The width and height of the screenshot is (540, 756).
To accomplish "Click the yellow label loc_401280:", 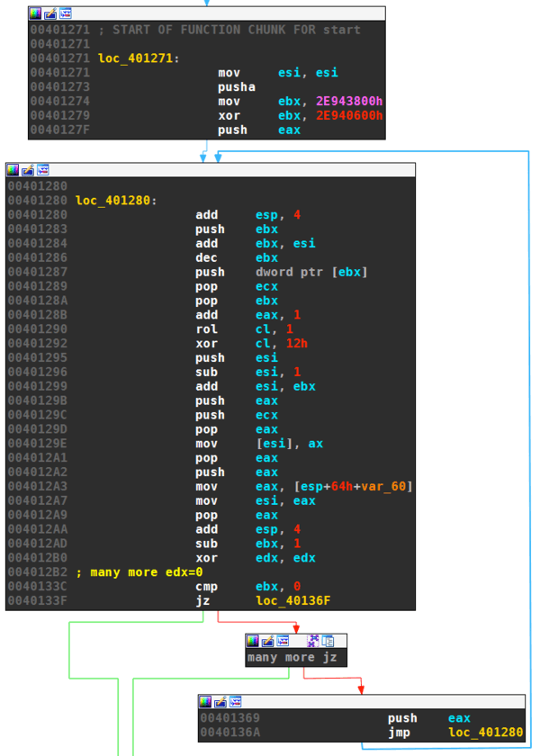I will (x=116, y=201).
